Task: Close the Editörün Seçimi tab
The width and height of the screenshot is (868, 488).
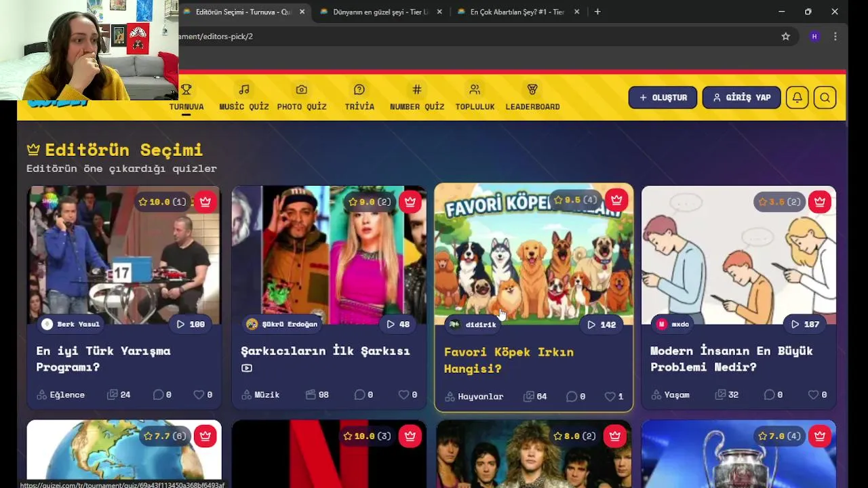Action: click(302, 12)
